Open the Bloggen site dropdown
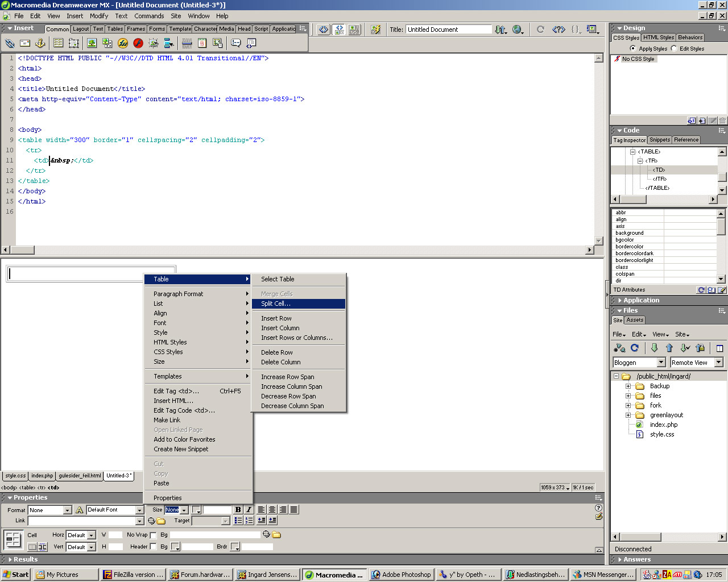 tap(661, 363)
